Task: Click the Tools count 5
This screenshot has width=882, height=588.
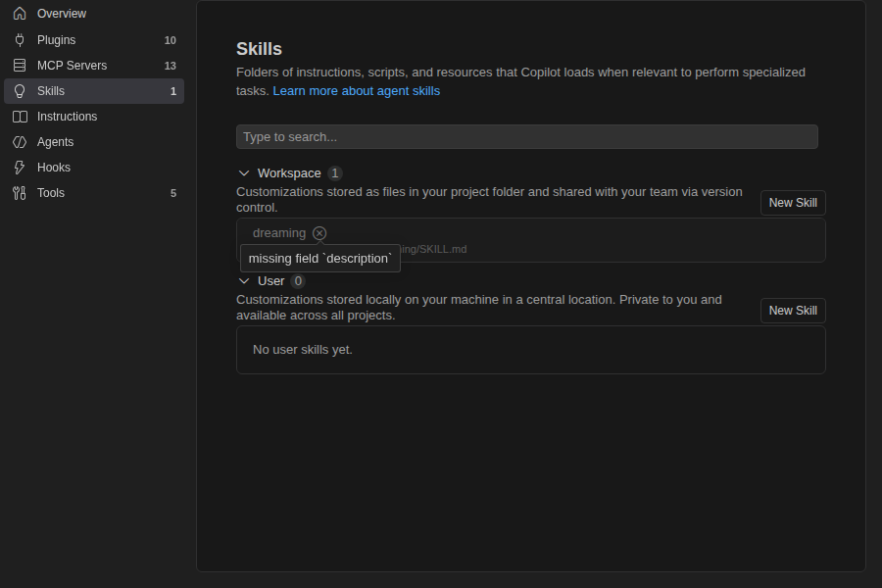Action: (x=173, y=193)
